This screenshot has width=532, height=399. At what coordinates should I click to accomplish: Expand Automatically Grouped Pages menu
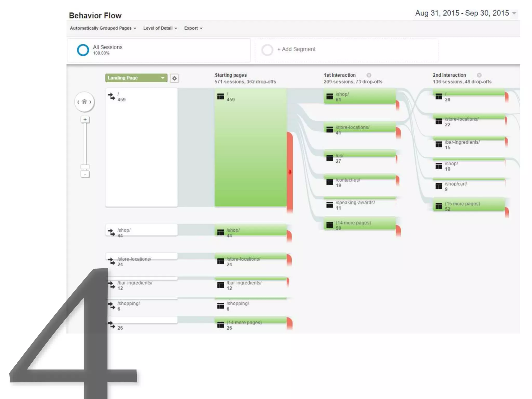click(x=103, y=28)
